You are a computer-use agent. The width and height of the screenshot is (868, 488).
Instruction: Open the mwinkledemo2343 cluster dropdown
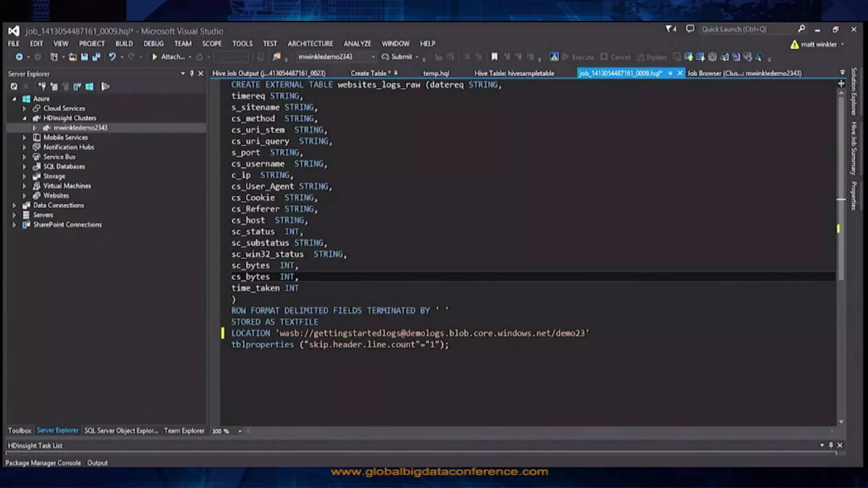pos(373,57)
